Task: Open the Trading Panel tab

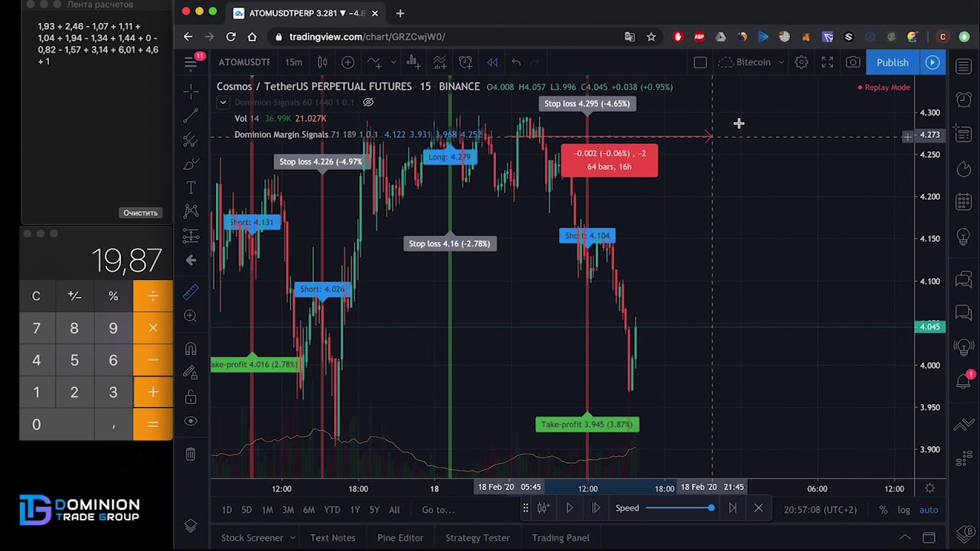Action: (560, 538)
